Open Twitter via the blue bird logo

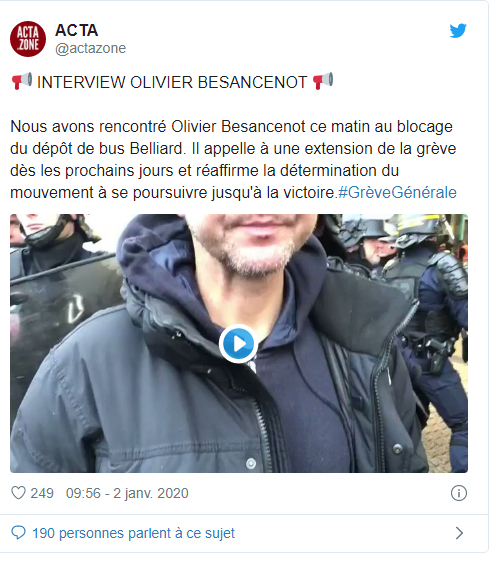(x=458, y=30)
